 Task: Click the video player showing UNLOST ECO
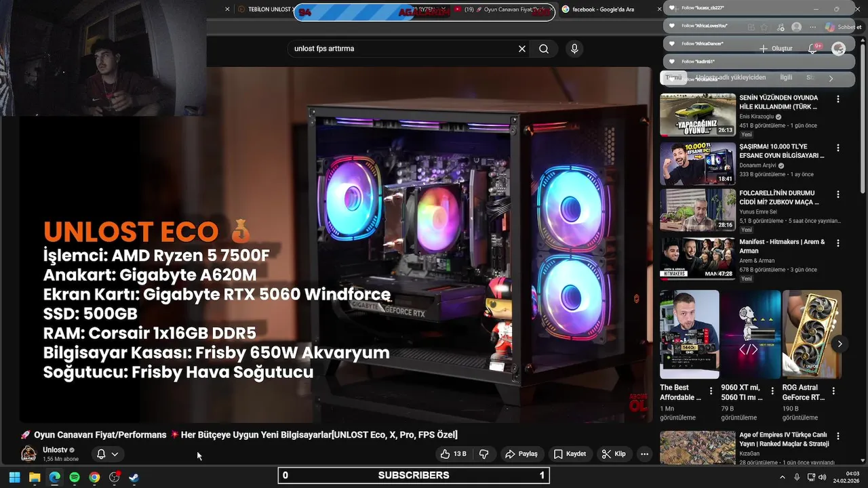point(336,244)
